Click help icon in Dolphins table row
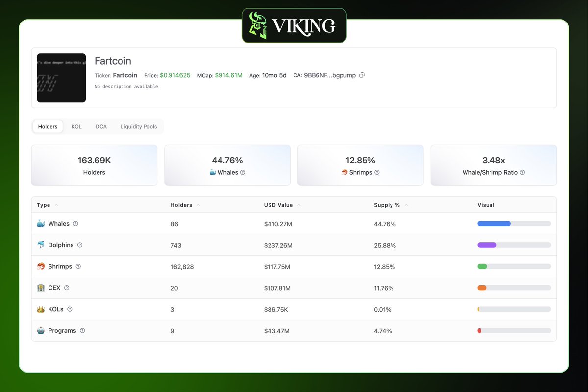 (x=80, y=245)
